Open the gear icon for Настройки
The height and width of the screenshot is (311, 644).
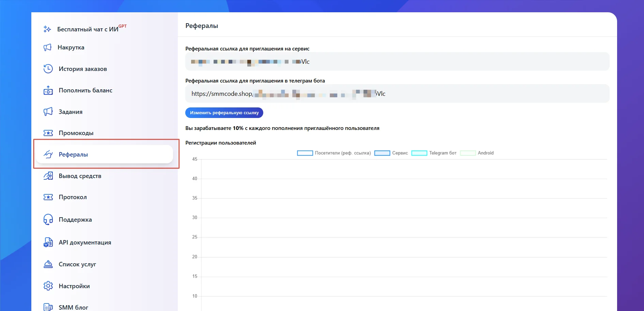[48, 286]
